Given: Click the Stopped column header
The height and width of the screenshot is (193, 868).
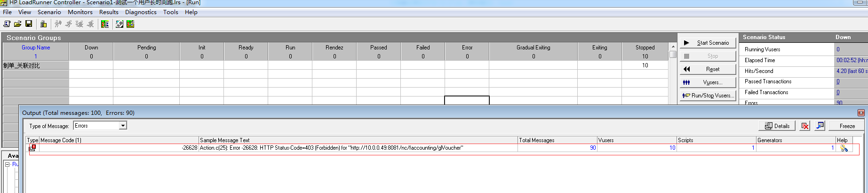Looking at the screenshot, I should [645, 48].
